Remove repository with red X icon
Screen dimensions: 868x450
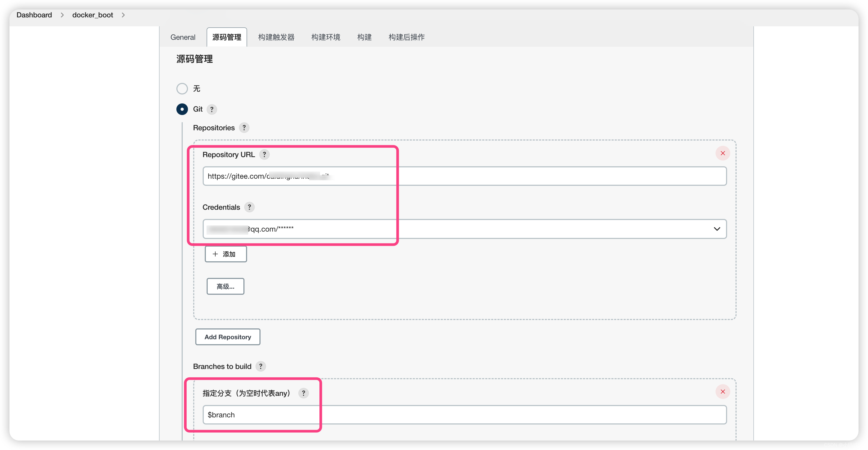(x=722, y=153)
